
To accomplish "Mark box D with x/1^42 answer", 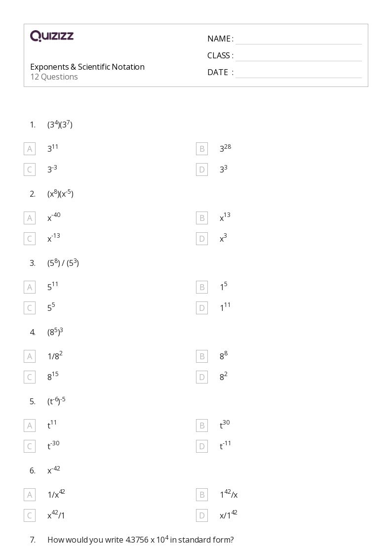I will (201, 515).
